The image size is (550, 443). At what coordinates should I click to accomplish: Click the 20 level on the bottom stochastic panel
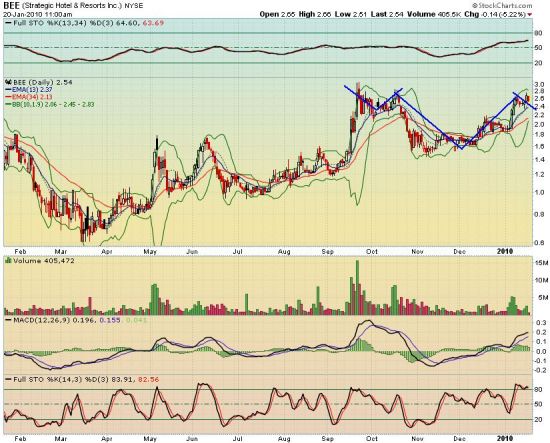[538, 419]
